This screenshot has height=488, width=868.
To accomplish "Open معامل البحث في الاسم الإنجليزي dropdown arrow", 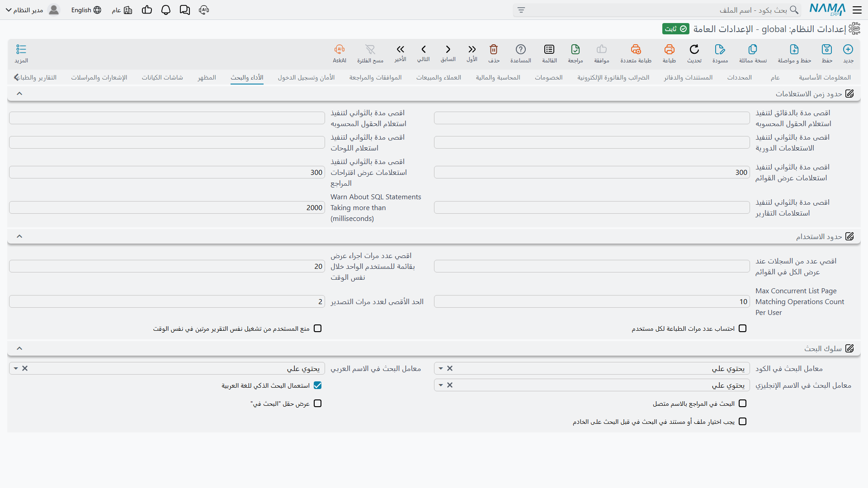I will (441, 385).
